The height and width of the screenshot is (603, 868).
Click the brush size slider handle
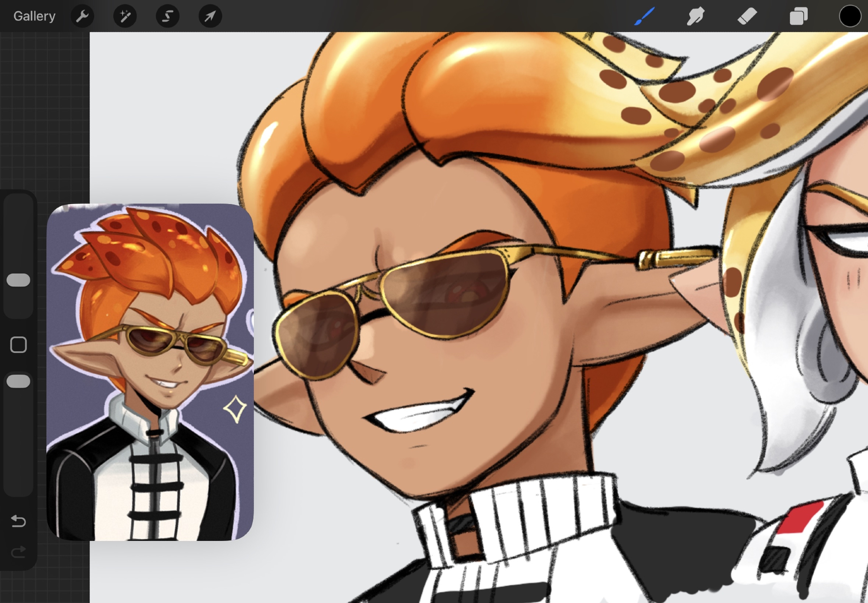click(x=18, y=280)
